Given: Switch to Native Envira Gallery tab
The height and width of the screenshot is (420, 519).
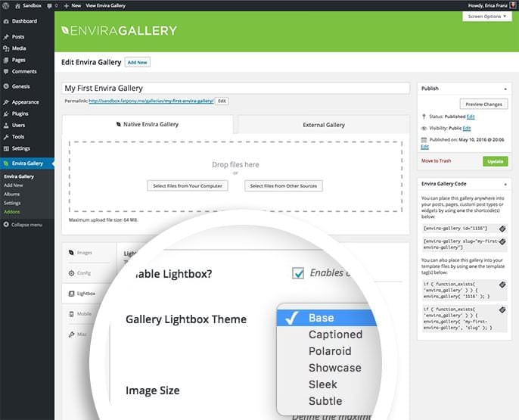Looking at the screenshot, I should point(148,124).
